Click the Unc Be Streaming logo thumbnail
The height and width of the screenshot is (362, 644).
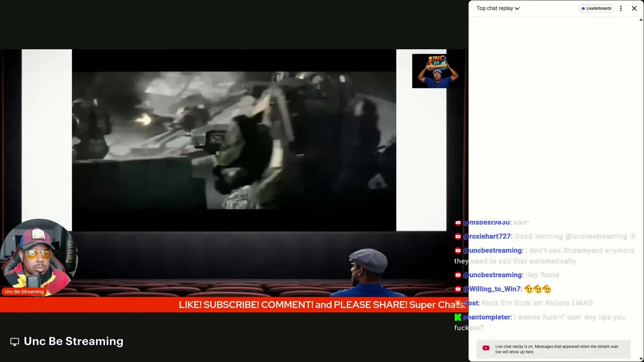tap(436, 71)
